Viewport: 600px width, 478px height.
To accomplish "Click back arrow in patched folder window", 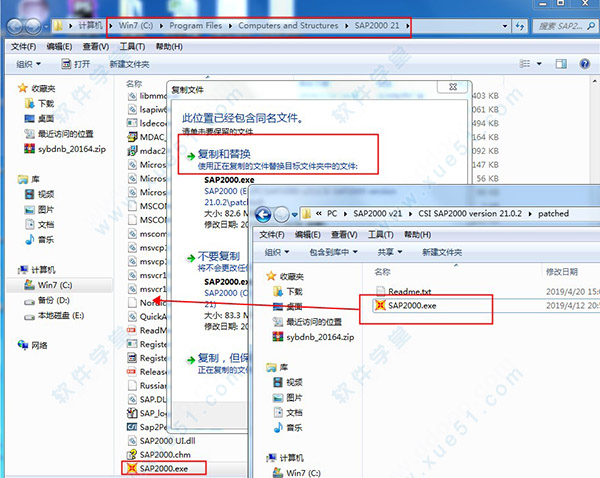I will pyautogui.click(x=263, y=214).
